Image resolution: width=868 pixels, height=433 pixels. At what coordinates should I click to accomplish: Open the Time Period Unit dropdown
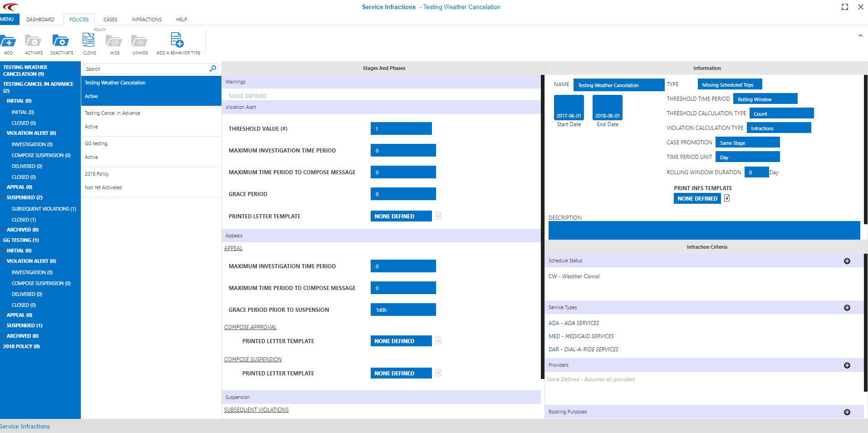[x=747, y=157]
